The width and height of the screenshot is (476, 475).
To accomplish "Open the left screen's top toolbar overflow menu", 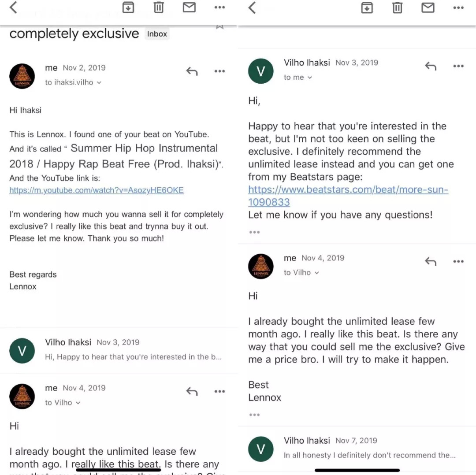I will click(x=219, y=7).
